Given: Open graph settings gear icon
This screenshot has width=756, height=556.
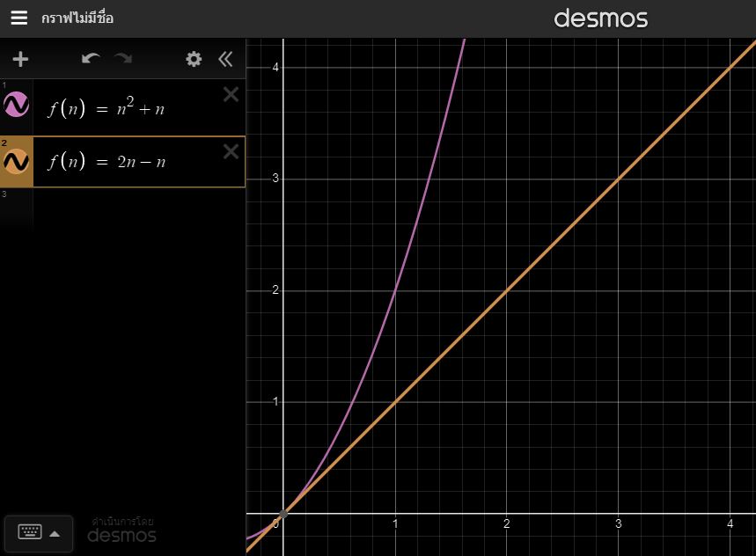Looking at the screenshot, I should coord(194,59).
